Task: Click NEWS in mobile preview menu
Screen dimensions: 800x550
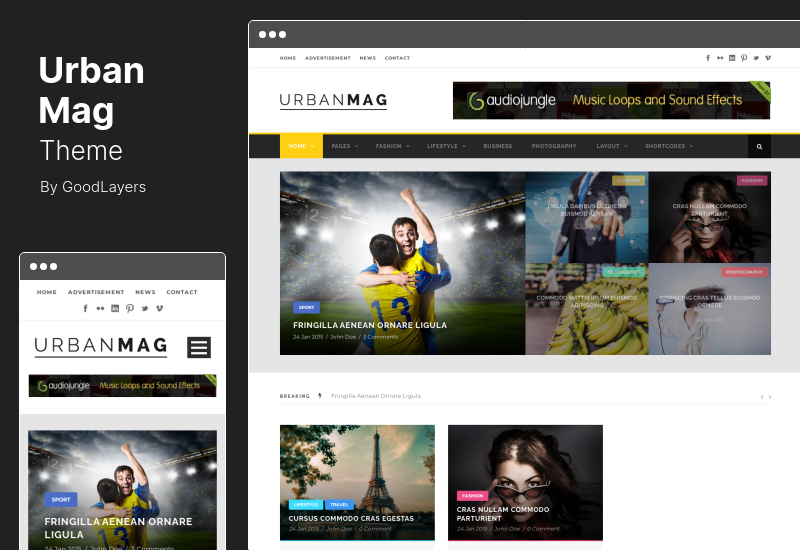Action: [x=145, y=292]
